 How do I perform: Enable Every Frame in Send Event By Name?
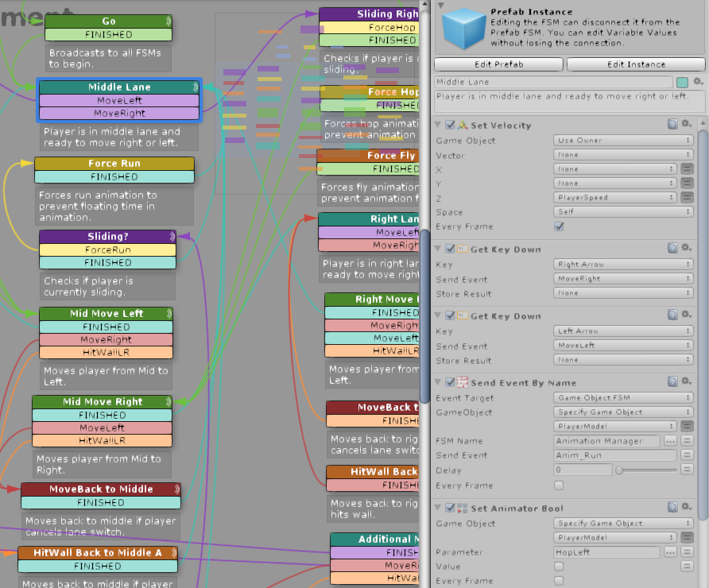tap(559, 485)
